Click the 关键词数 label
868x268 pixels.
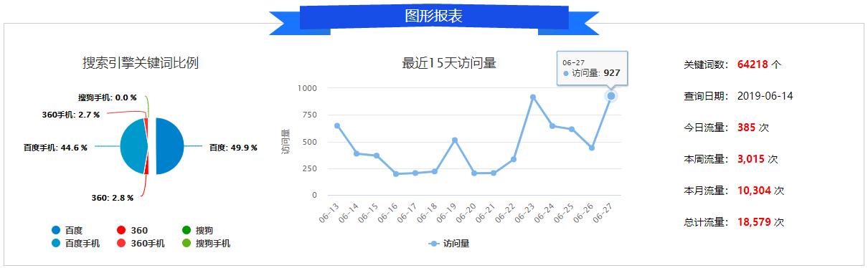coord(707,64)
